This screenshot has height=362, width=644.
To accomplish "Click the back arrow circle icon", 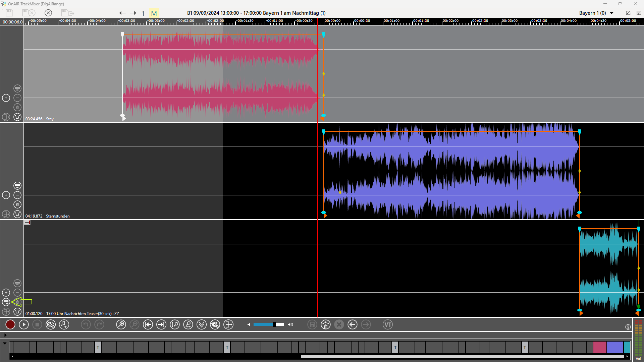I will click(353, 324).
